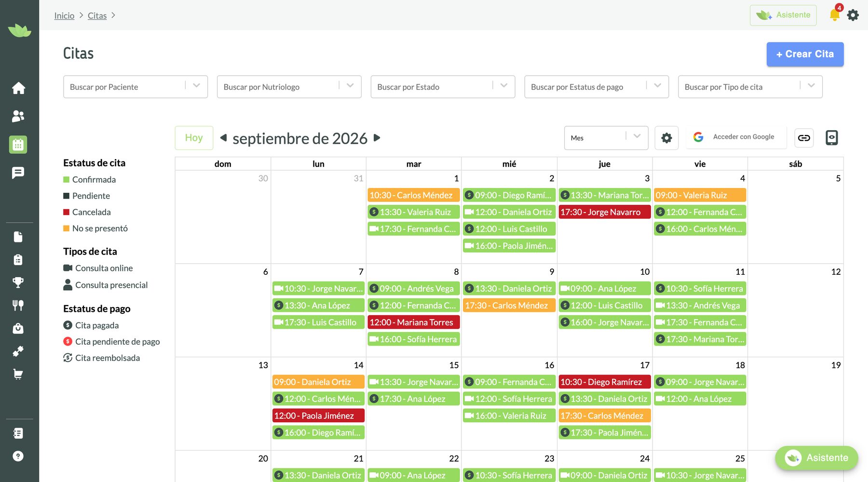Open the Home icon in sidebar
Screen dimensions: 868x482
pyautogui.click(x=18, y=88)
